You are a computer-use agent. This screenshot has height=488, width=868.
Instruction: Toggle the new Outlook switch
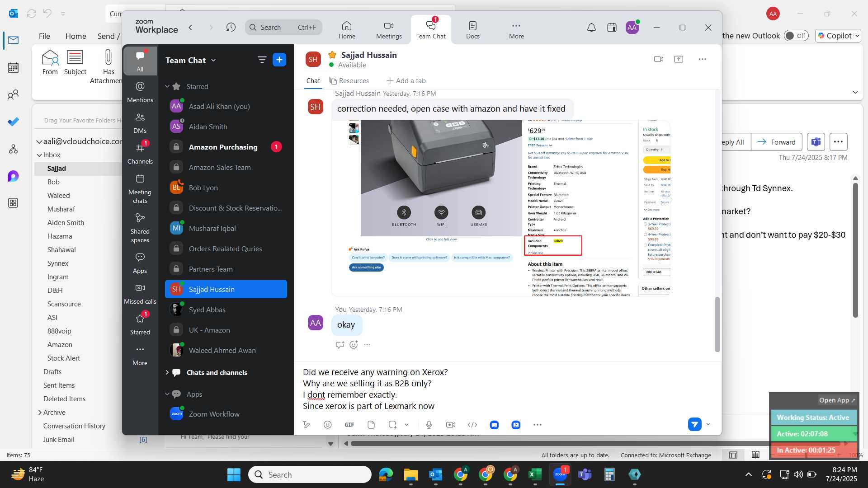click(796, 36)
